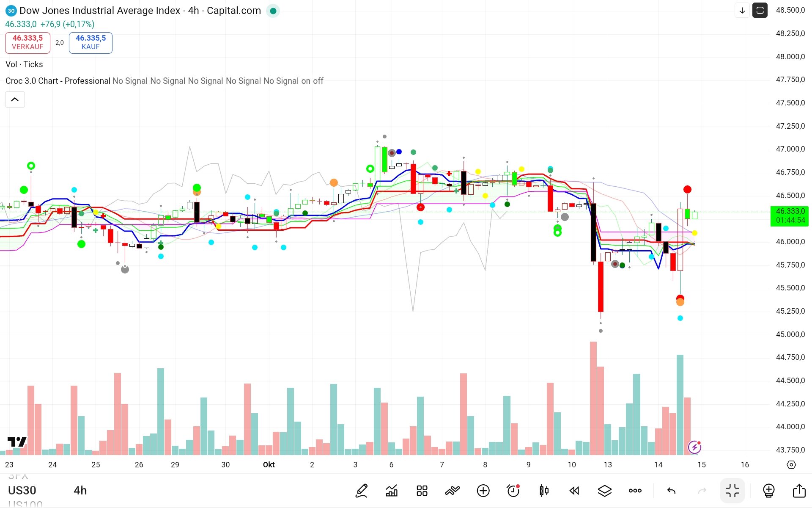Select the pencil drawing tool
The width and height of the screenshot is (812, 508).
click(362, 491)
